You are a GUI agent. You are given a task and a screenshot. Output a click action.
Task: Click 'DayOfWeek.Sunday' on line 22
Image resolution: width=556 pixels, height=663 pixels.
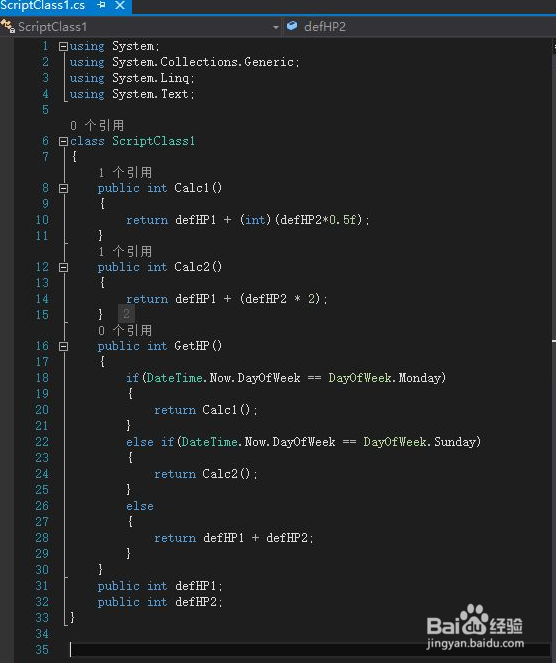coord(420,442)
